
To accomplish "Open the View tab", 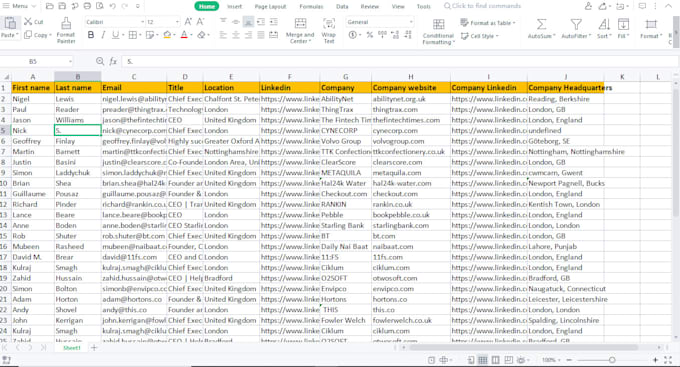I will coord(398,7).
